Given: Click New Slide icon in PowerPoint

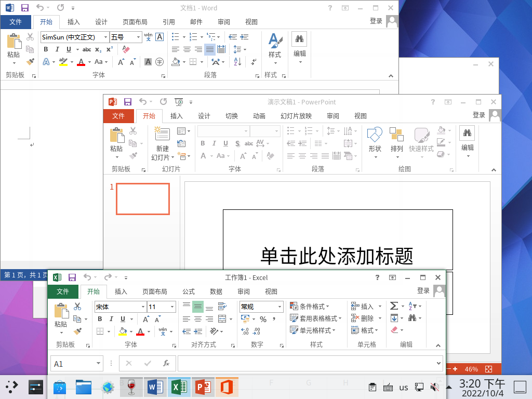Looking at the screenshot, I should coord(162,134).
